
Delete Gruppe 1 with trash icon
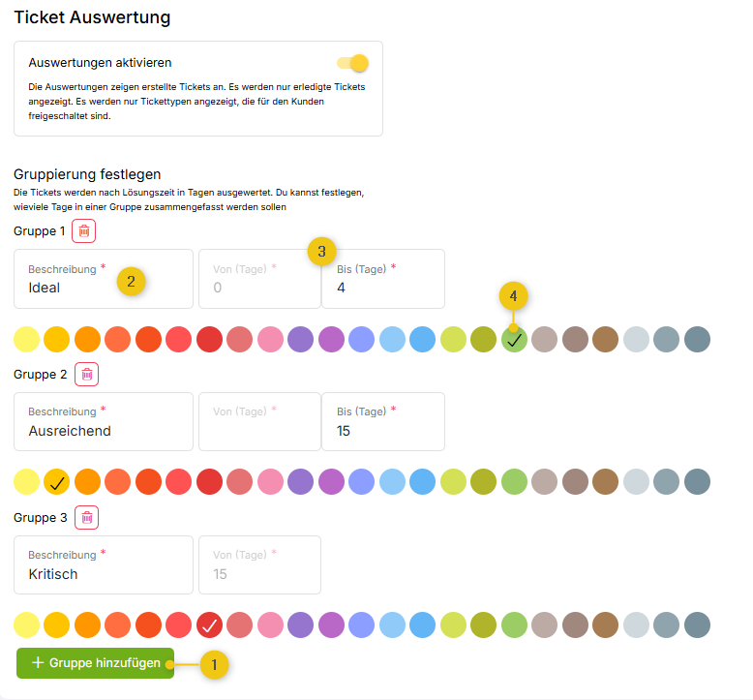(84, 231)
